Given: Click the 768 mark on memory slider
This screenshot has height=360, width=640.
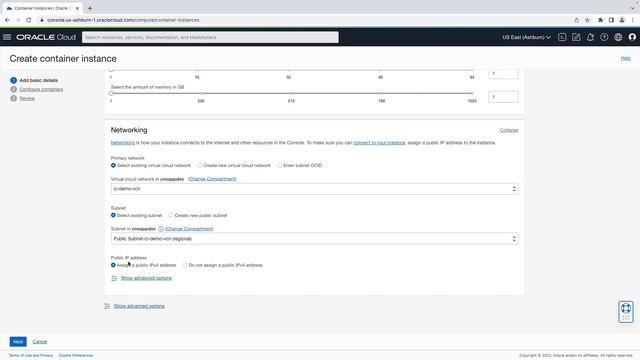Looking at the screenshot, I should [382, 93].
